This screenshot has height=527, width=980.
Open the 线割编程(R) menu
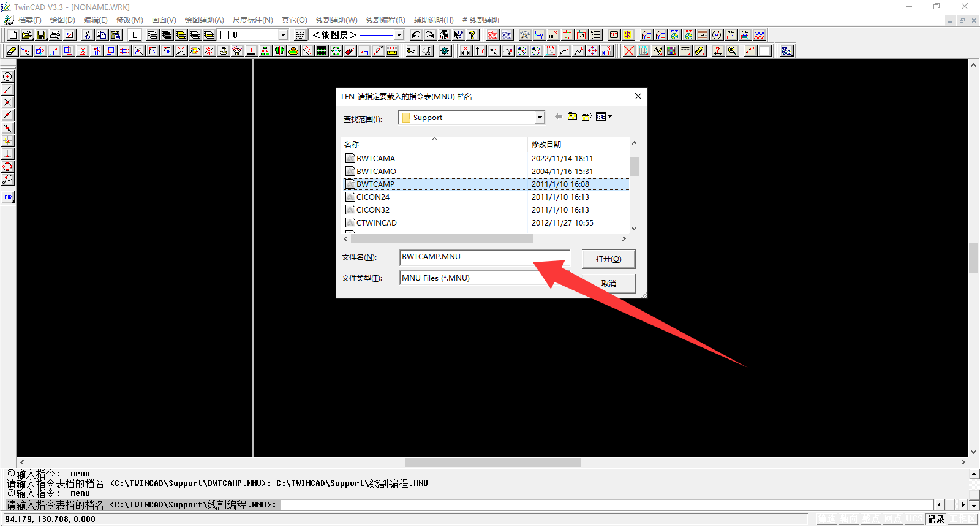(x=386, y=20)
